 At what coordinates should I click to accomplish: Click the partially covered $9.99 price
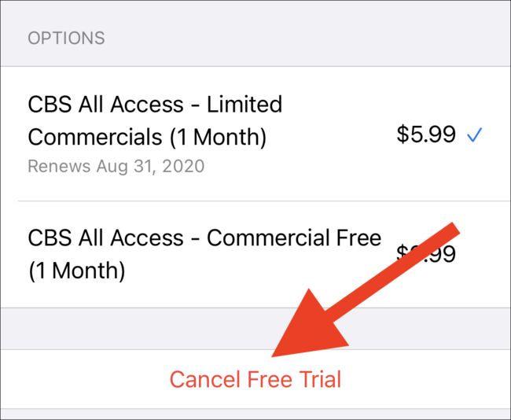coord(426,254)
